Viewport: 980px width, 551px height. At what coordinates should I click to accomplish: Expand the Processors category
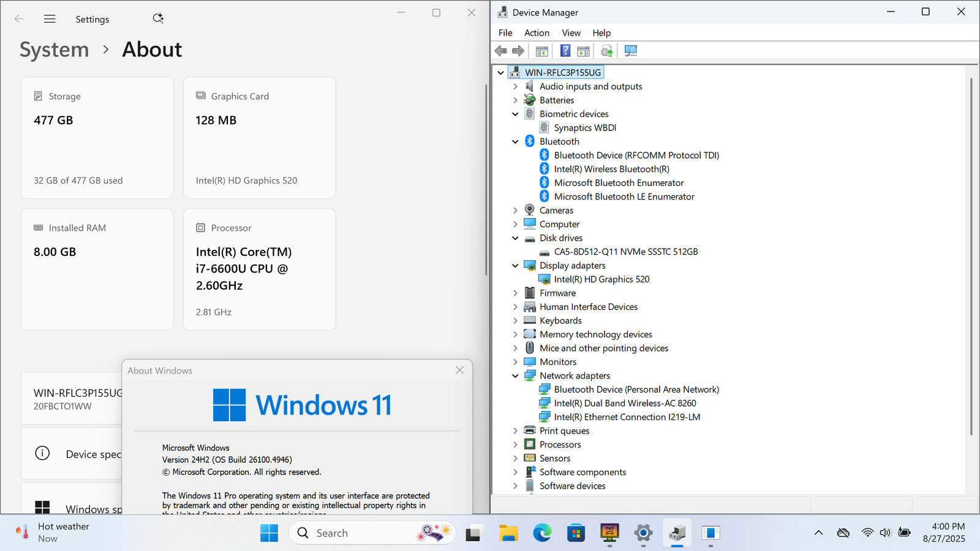(515, 445)
